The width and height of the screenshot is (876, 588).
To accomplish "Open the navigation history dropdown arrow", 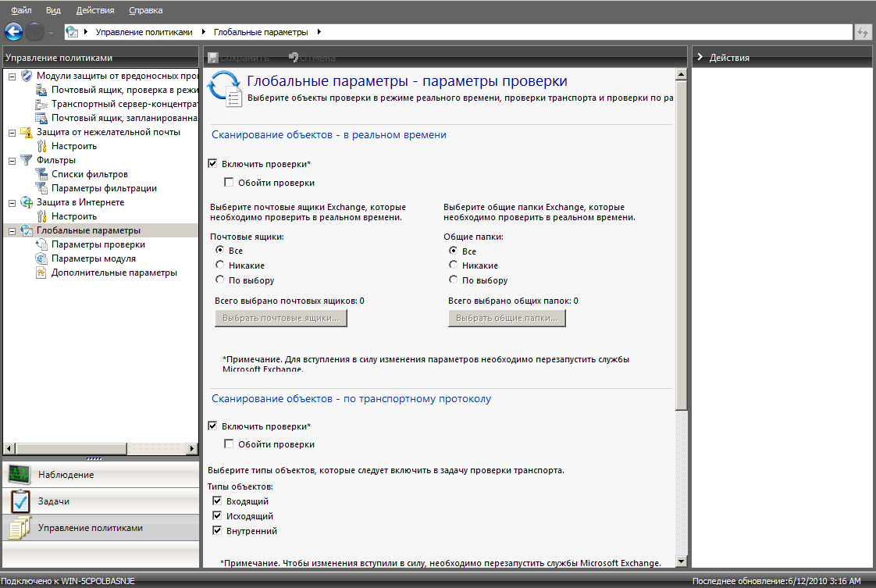I will (51, 33).
